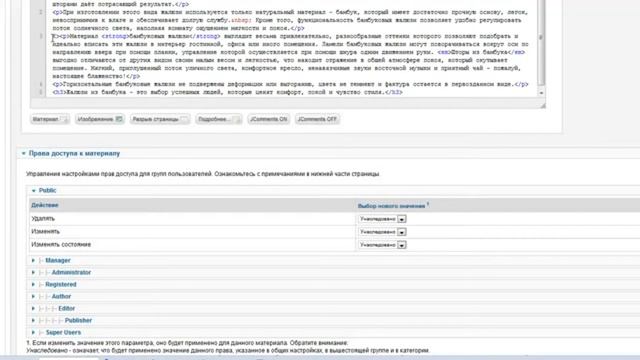Open the Удалять permission dropdown
Screen dimensions: 640x360
click(x=382, y=219)
